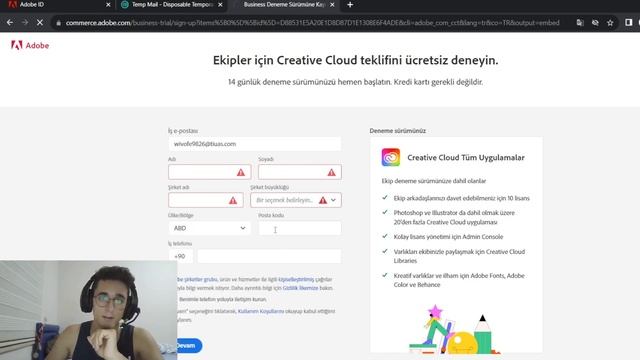Click the checkmark beside Photoshop ve Illustrator line
This screenshot has height=360, width=640.
(385, 212)
